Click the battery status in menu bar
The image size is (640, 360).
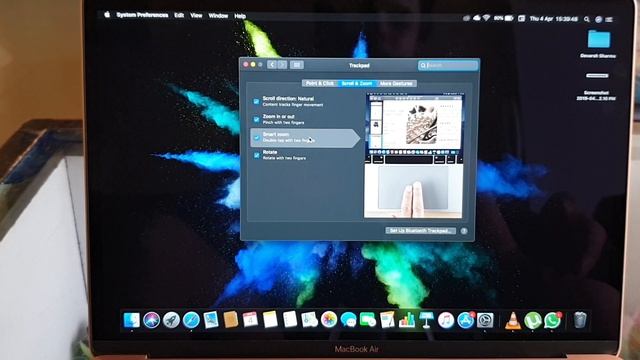pyautogui.click(x=504, y=18)
